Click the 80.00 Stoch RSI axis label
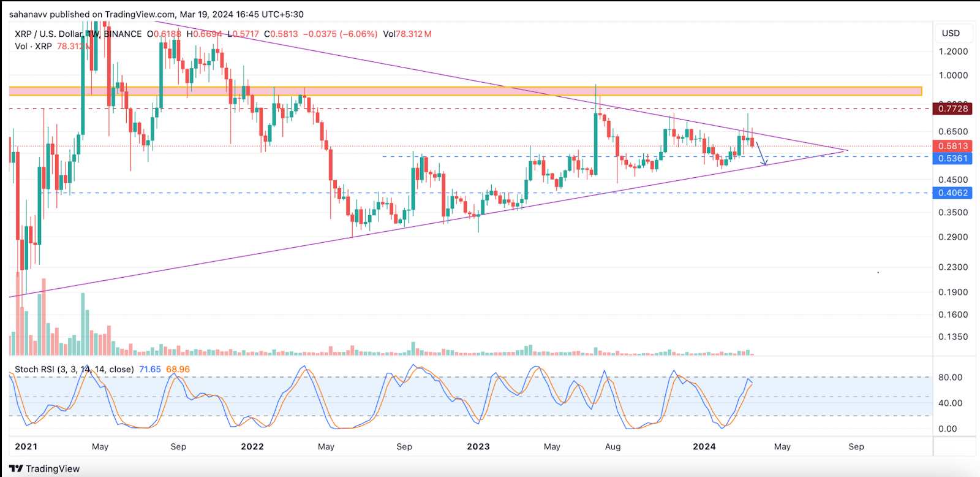980x477 pixels. coord(950,377)
